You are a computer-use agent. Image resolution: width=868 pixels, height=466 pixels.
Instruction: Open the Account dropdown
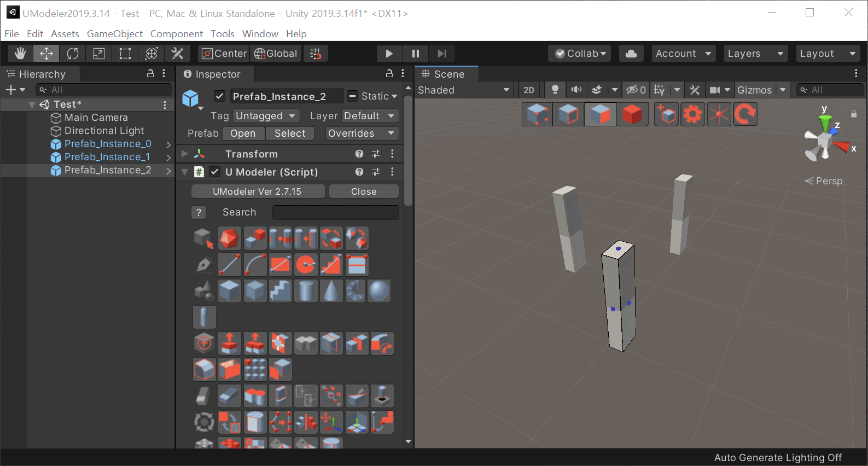(x=684, y=54)
